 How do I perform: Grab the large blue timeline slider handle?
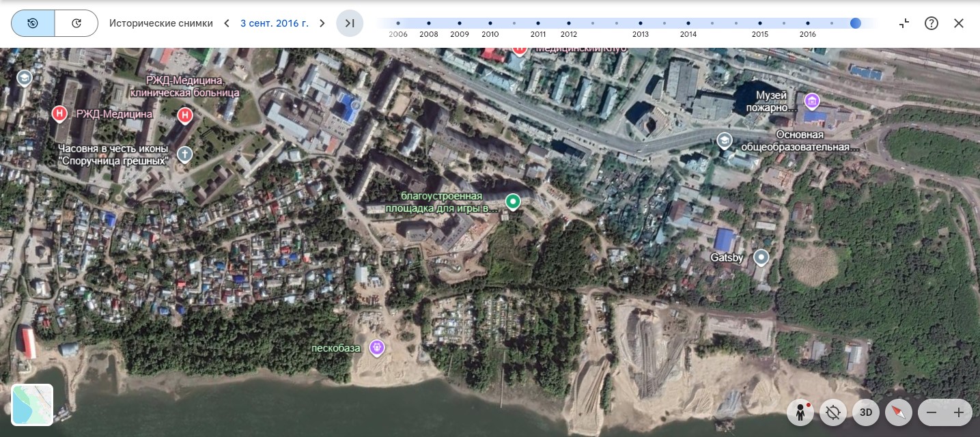856,23
